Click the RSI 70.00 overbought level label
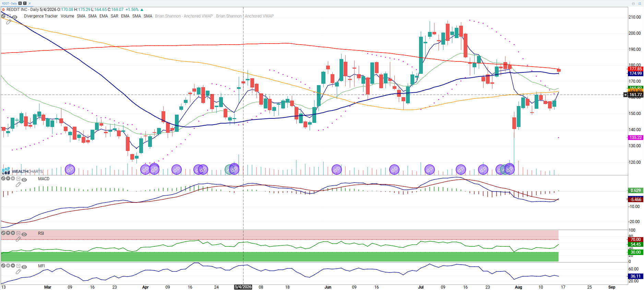644x290 pixels. point(635,240)
